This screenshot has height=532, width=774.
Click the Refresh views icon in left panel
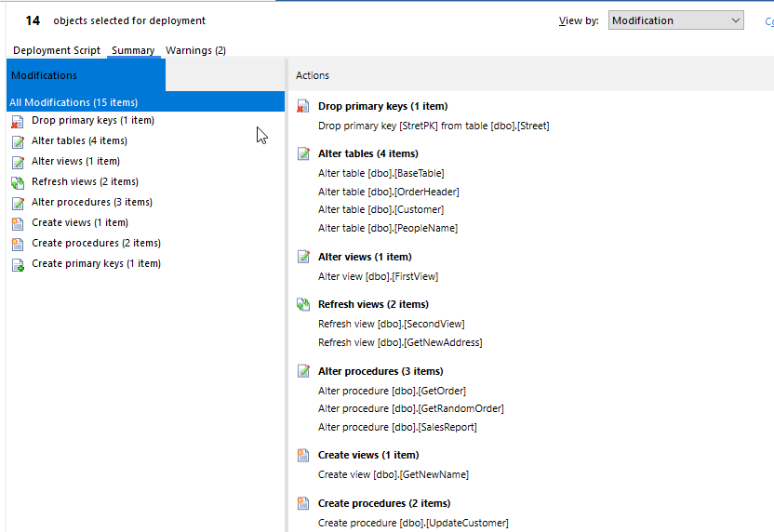click(x=17, y=182)
